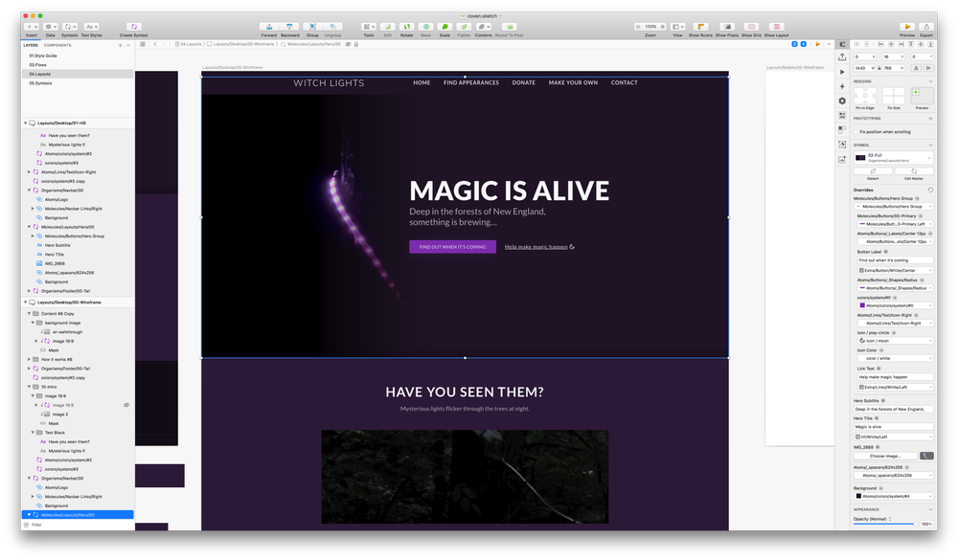This screenshot has height=560, width=958.
Task: Zoom in with the plus button
Action: tap(662, 27)
